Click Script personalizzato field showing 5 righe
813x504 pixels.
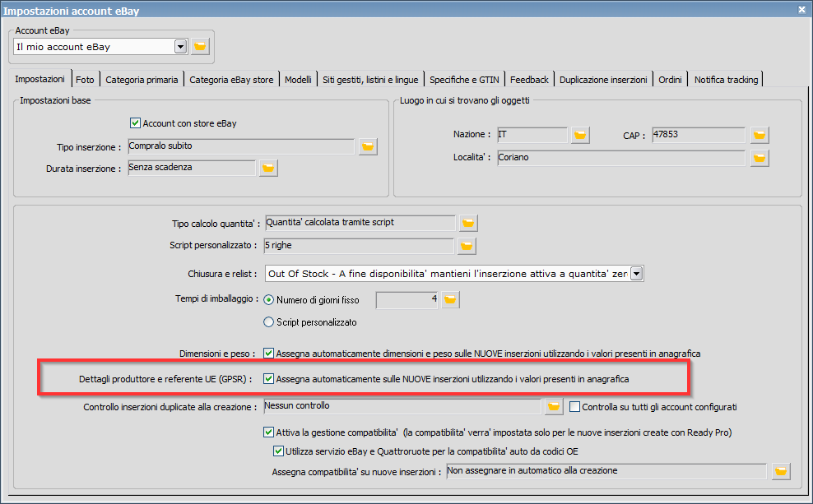click(359, 246)
